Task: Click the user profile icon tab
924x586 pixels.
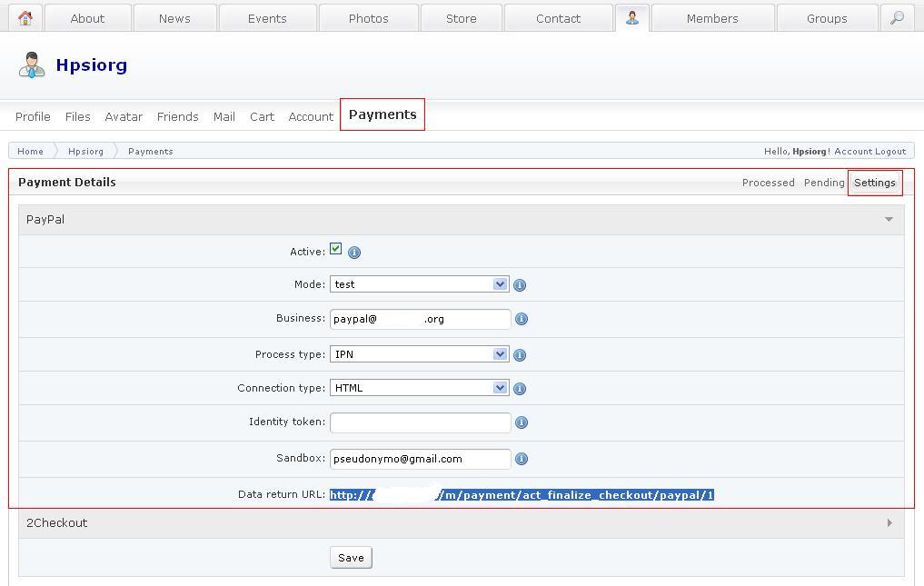Action: pos(631,18)
